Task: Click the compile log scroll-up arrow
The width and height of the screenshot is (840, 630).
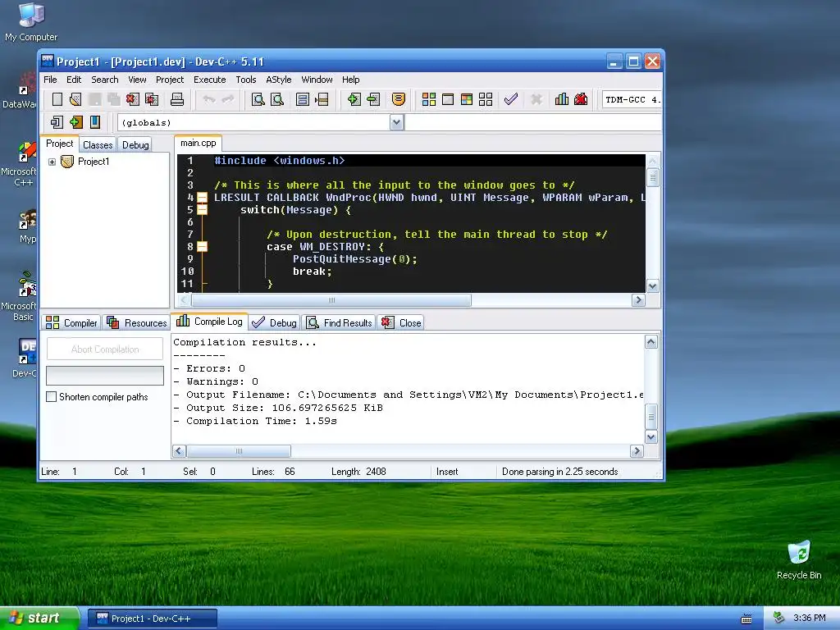Action: coord(651,342)
